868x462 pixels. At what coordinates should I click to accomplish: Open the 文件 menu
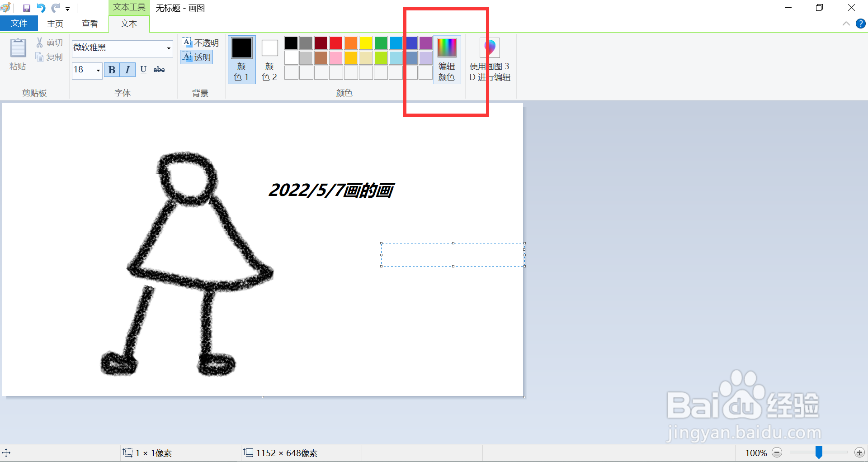click(19, 23)
